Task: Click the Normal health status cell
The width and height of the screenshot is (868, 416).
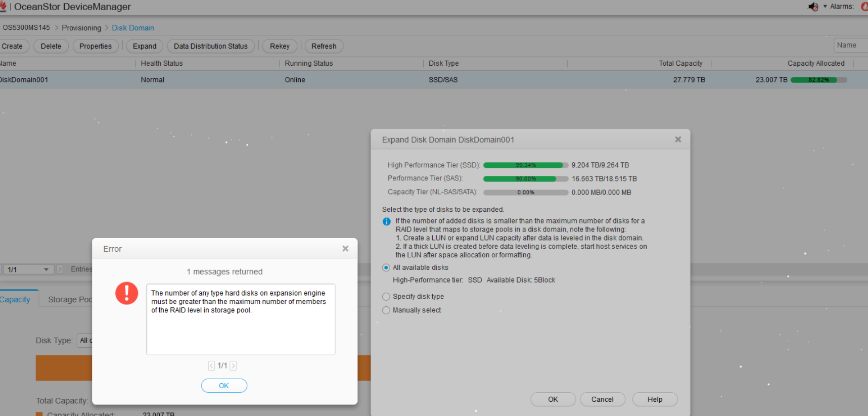Action: (x=153, y=80)
